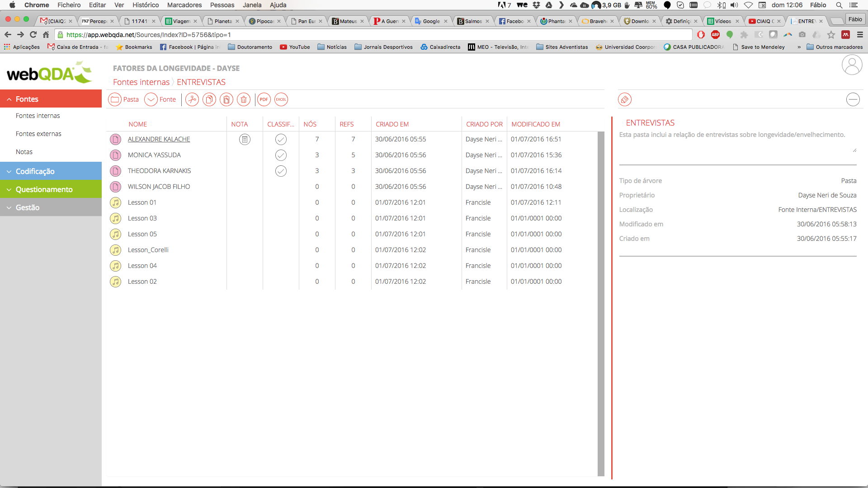The height and width of the screenshot is (488, 868).
Task: Expand the Questionamento sidebar section
Action: click(x=51, y=189)
